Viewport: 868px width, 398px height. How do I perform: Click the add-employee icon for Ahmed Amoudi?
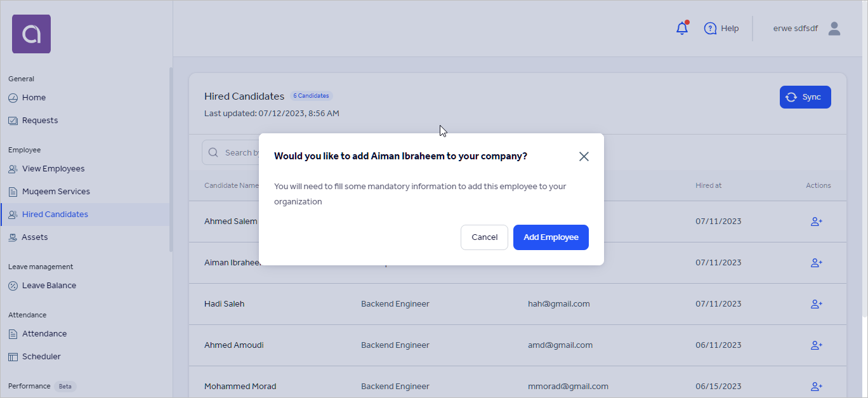point(816,345)
